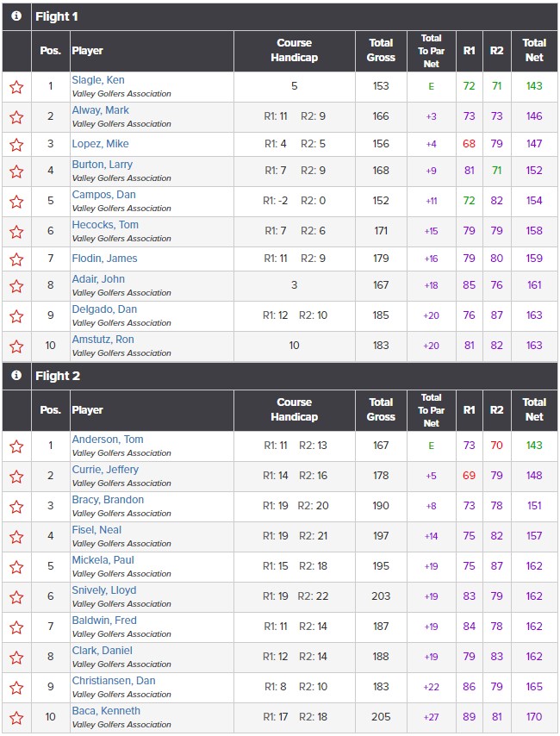
Task: Star the Lopez, Mike row
Action: (16, 145)
